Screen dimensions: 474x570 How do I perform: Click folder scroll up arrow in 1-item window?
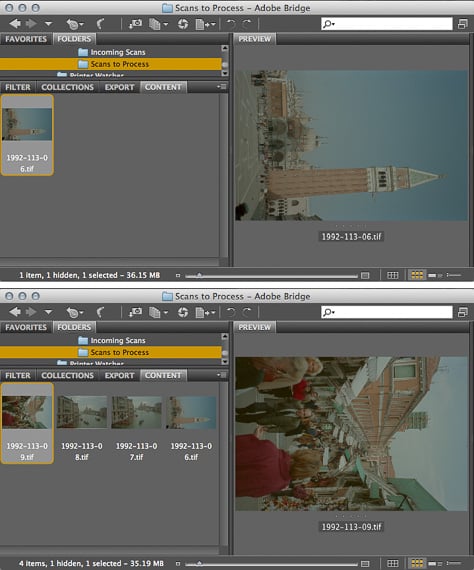225,48
